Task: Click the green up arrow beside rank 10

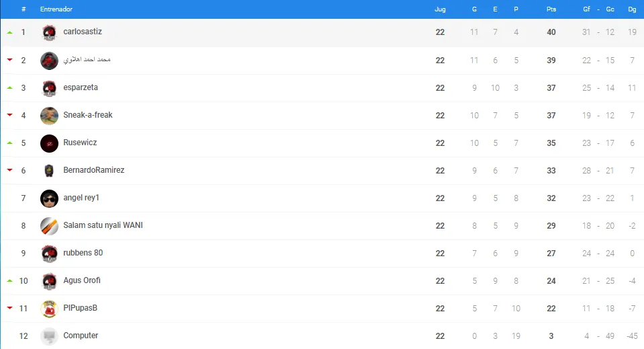Action: [x=10, y=280]
